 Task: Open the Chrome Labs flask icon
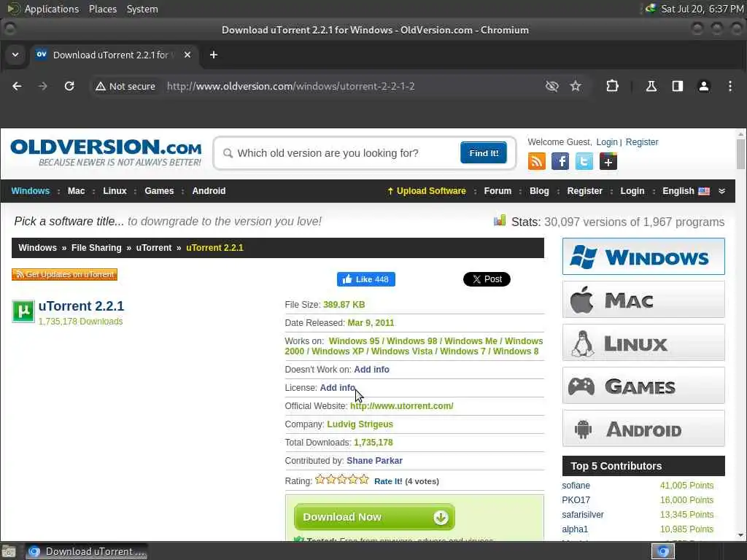coord(651,86)
